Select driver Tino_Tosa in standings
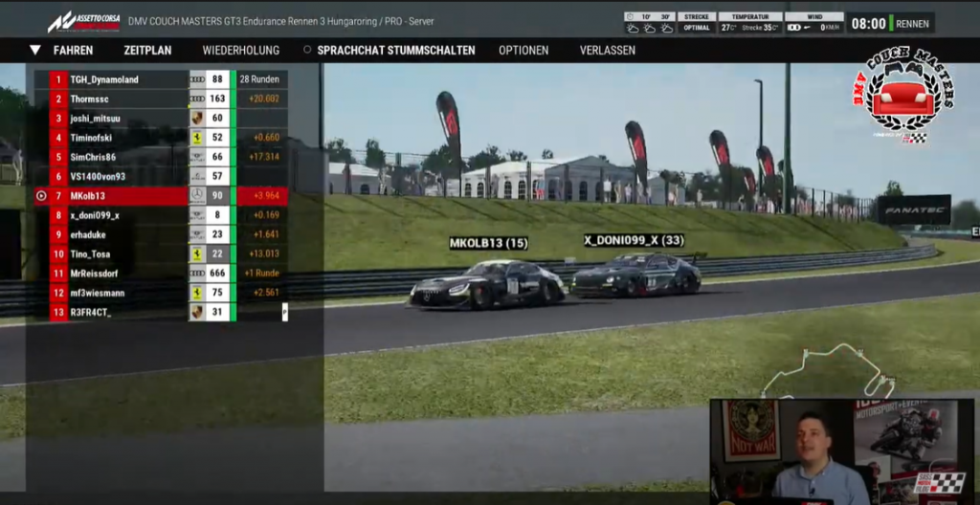This screenshot has height=505, width=980. (91, 253)
